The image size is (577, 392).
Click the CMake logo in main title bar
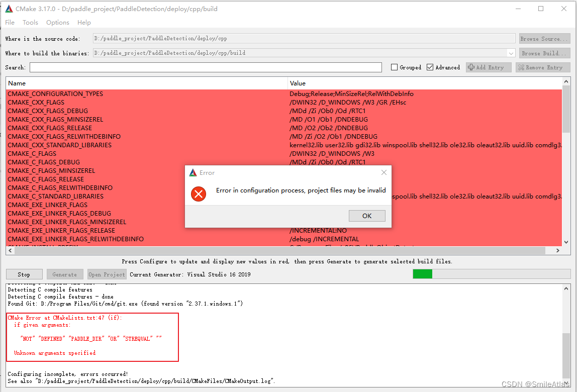9,9
